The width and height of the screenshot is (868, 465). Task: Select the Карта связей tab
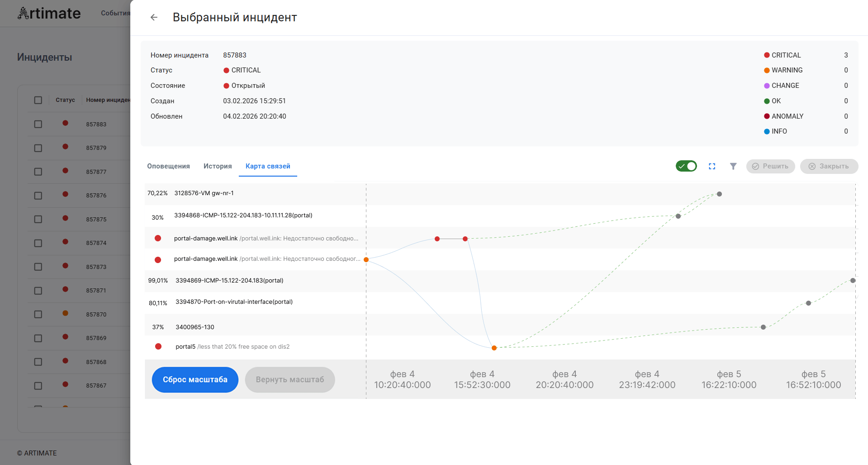point(268,166)
